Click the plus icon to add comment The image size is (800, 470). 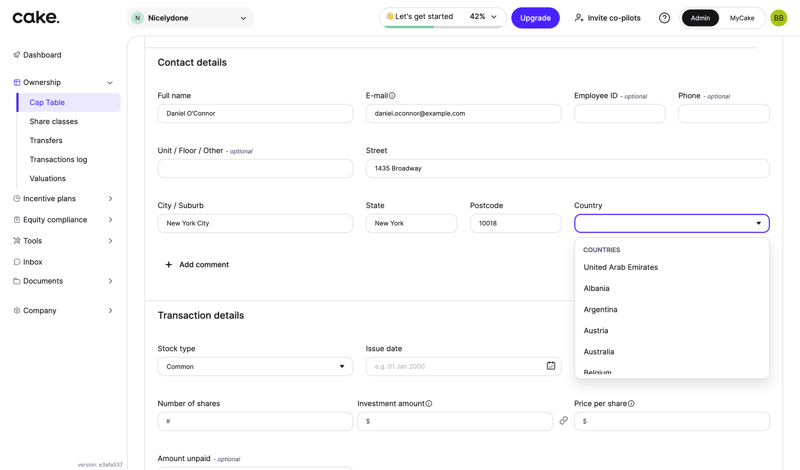[168, 265]
